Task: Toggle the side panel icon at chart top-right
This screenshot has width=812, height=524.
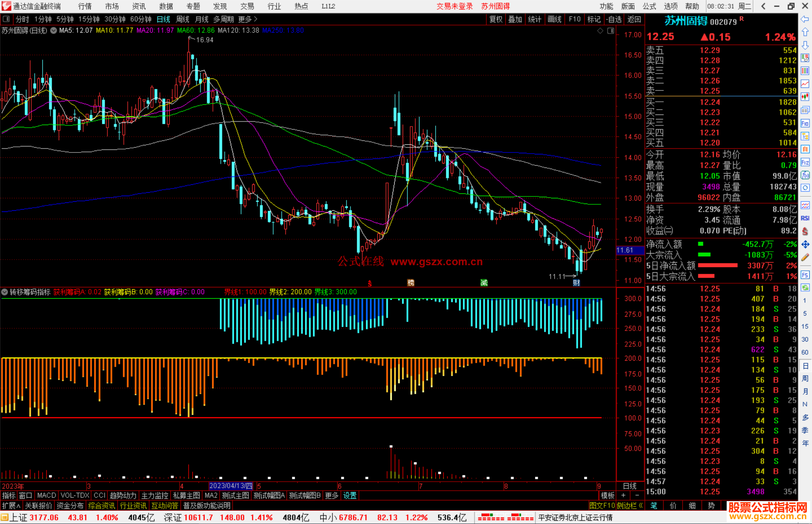Action: [611, 31]
